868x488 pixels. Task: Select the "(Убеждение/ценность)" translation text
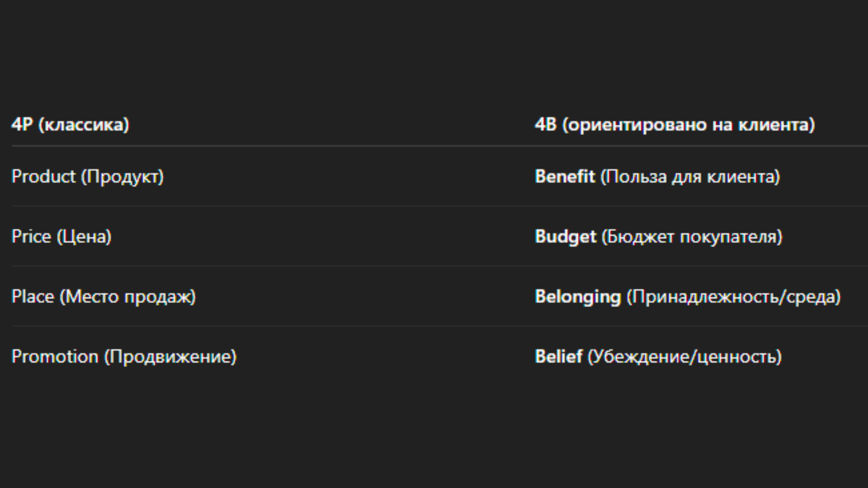[684, 356]
